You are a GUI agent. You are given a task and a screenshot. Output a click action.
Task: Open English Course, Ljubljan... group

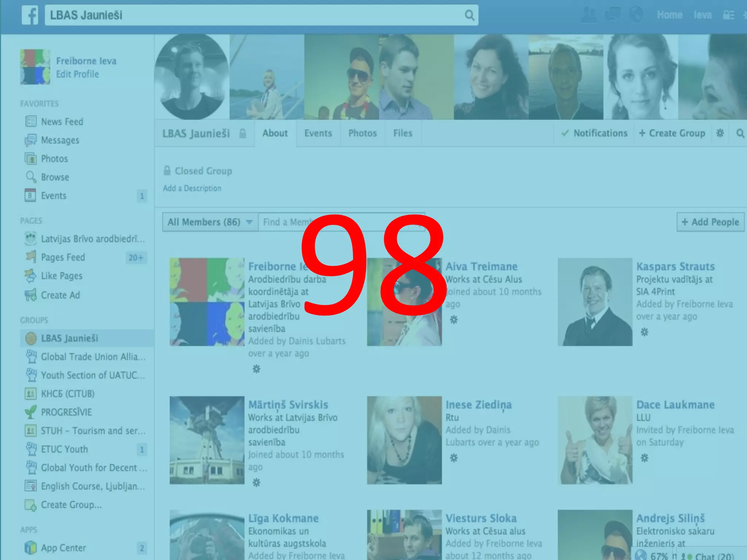click(93, 486)
